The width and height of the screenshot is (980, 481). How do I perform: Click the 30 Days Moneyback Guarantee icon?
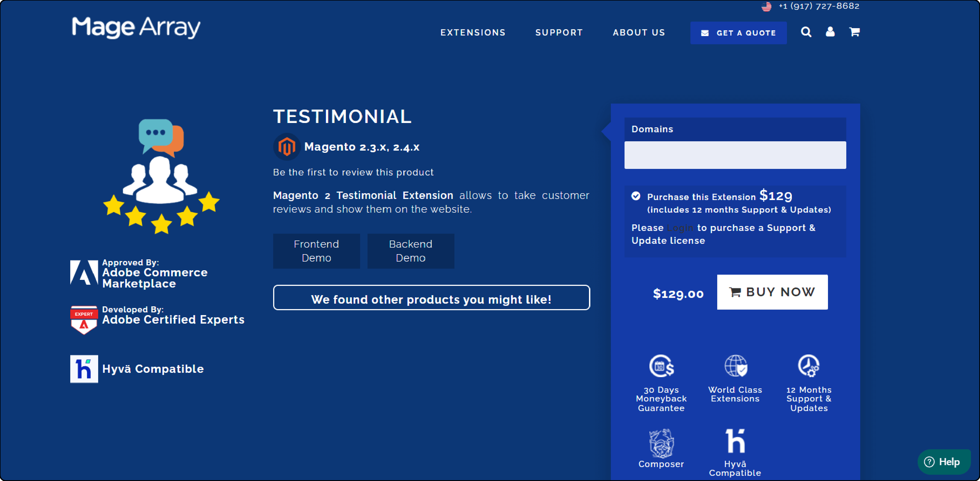point(661,366)
